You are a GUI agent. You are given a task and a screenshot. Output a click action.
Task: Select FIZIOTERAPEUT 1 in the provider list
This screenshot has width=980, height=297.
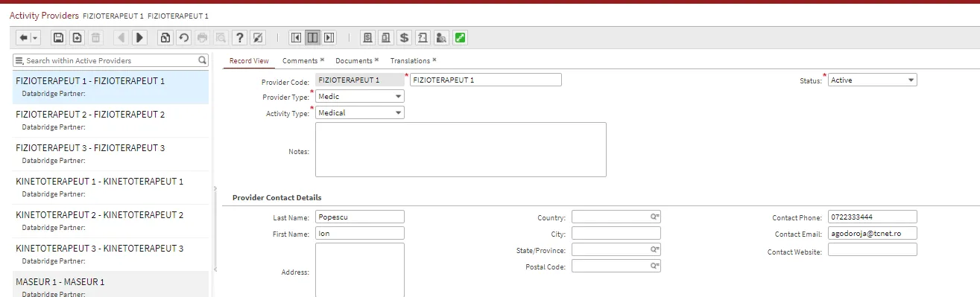[x=111, y=87]
